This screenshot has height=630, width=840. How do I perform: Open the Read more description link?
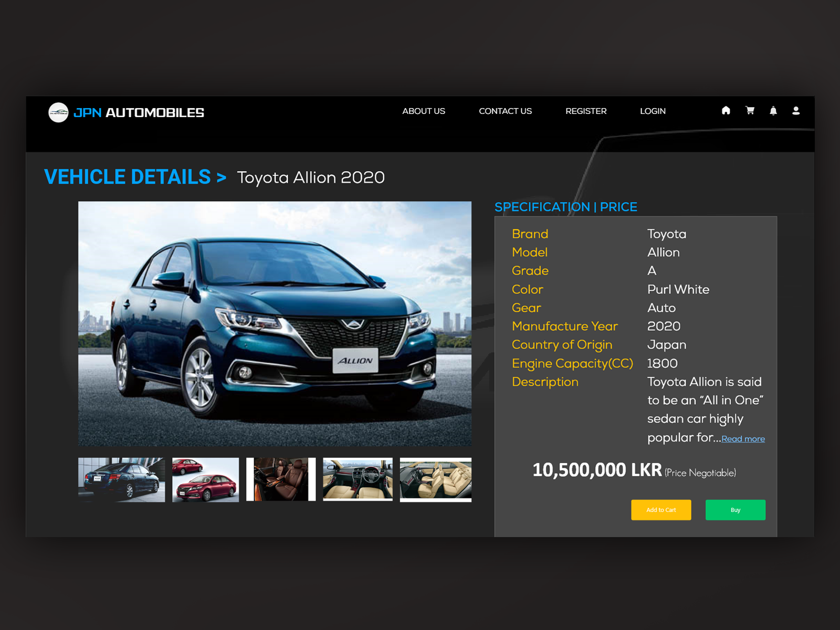point(743,438)
